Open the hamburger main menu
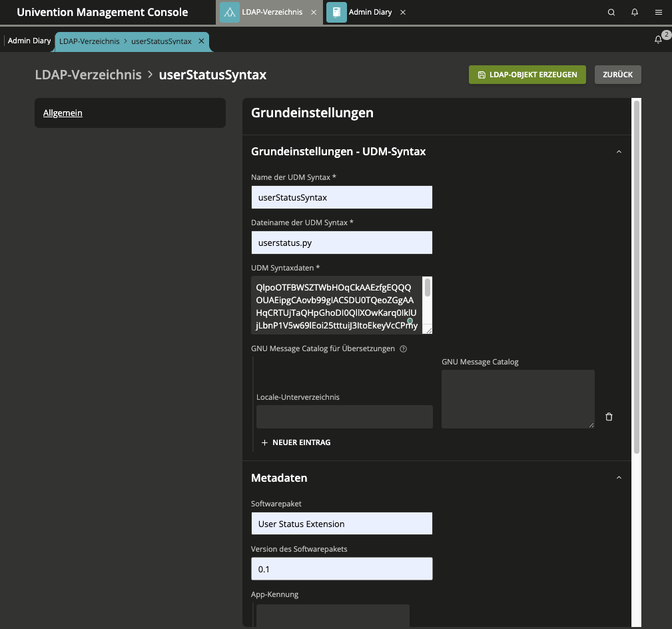This screenshot has width=672, height=629. click(658, 13)
